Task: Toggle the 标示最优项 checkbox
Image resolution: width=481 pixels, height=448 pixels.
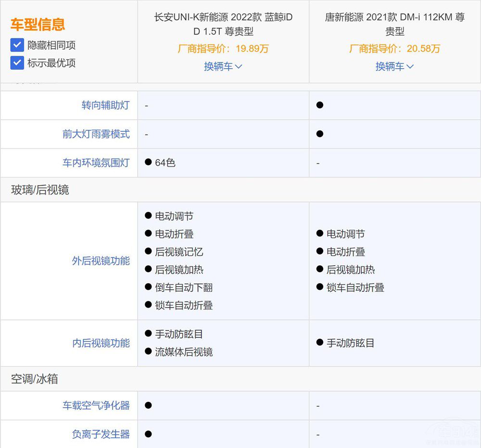Action: 17,63
